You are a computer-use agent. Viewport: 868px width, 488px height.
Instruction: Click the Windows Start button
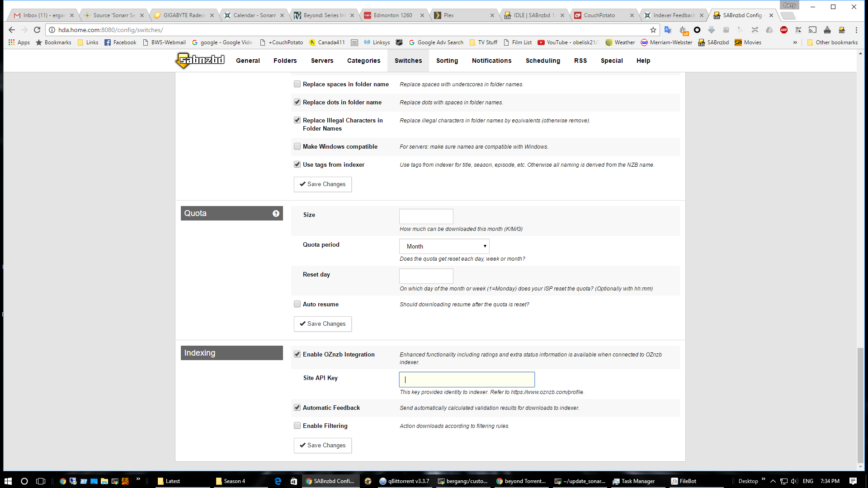pyautogui.click(x=8, y=481)
